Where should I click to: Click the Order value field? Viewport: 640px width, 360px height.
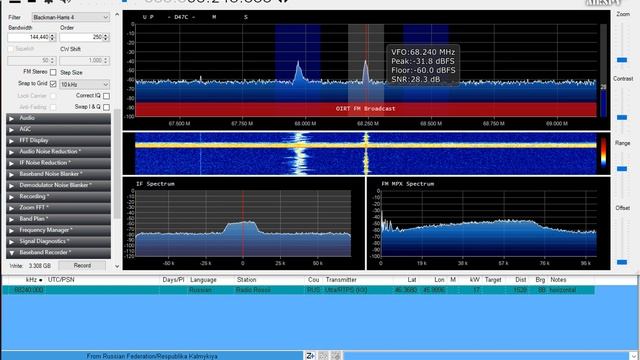81,37
